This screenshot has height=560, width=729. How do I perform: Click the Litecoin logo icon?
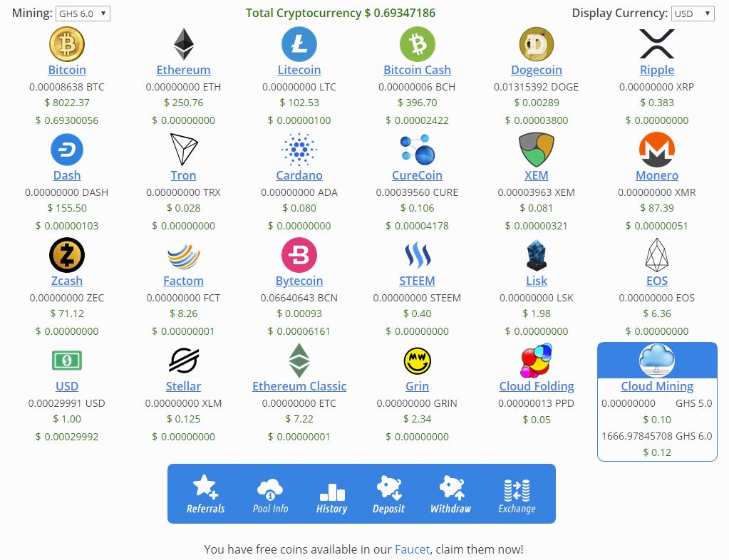(x=299, y=44)
